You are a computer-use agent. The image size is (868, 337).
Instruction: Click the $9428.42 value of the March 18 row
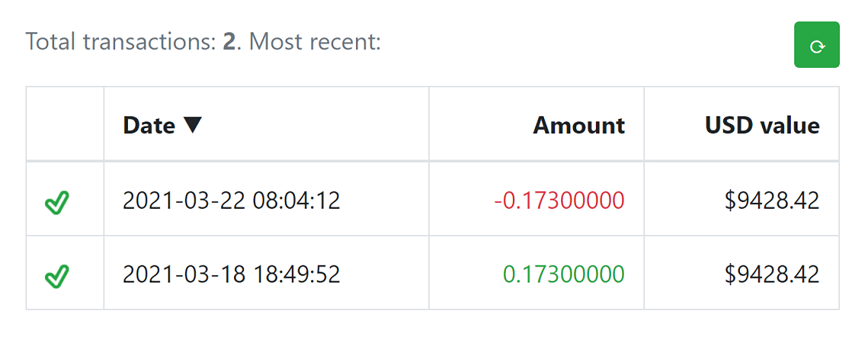coord(771,275)
